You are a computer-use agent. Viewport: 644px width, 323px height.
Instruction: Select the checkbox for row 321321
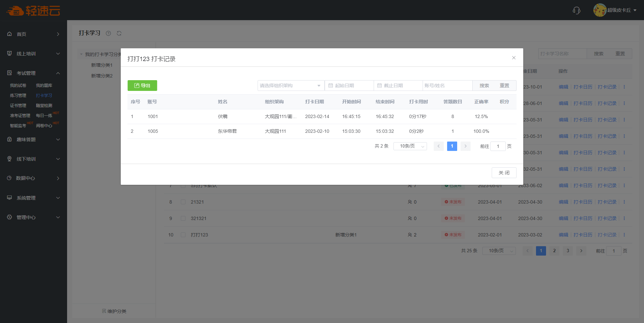[183, 218]
